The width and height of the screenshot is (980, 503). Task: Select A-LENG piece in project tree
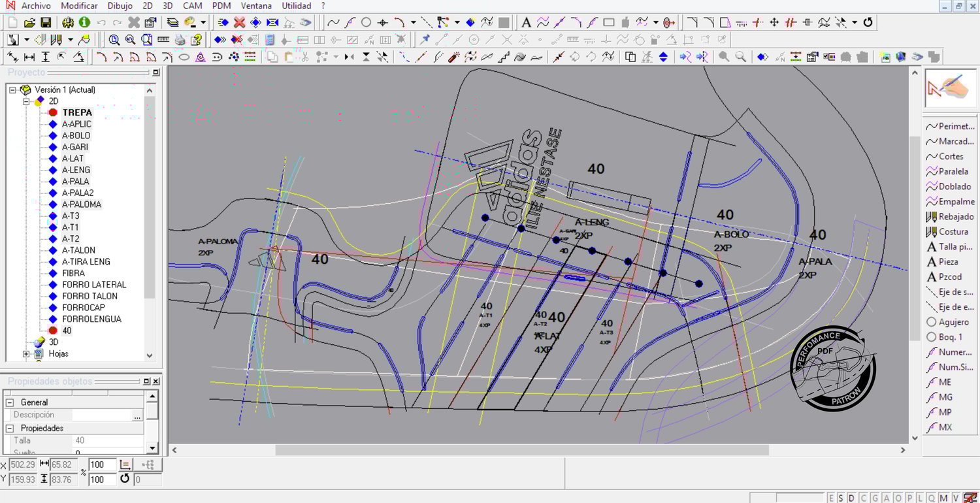[x=76, y=170]
